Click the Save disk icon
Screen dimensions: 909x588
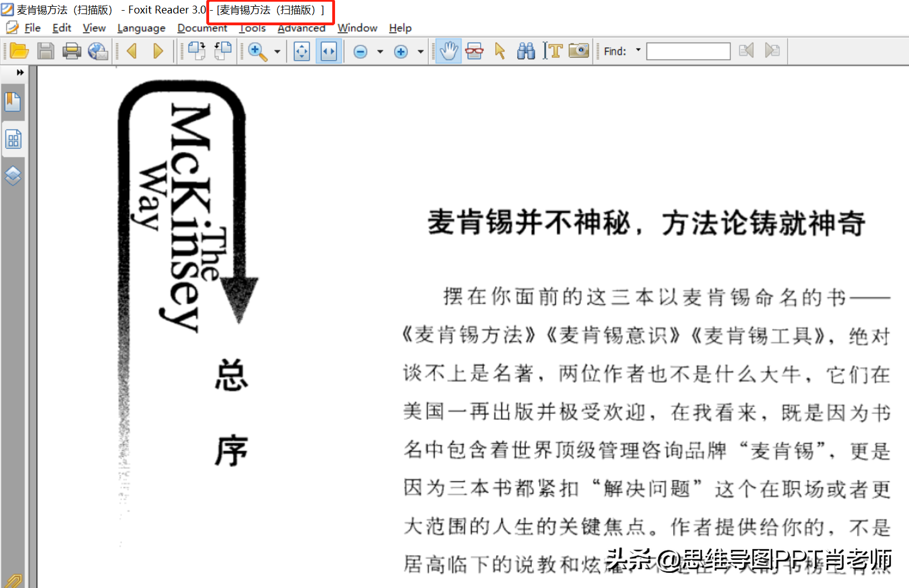(x=46, y=51)
